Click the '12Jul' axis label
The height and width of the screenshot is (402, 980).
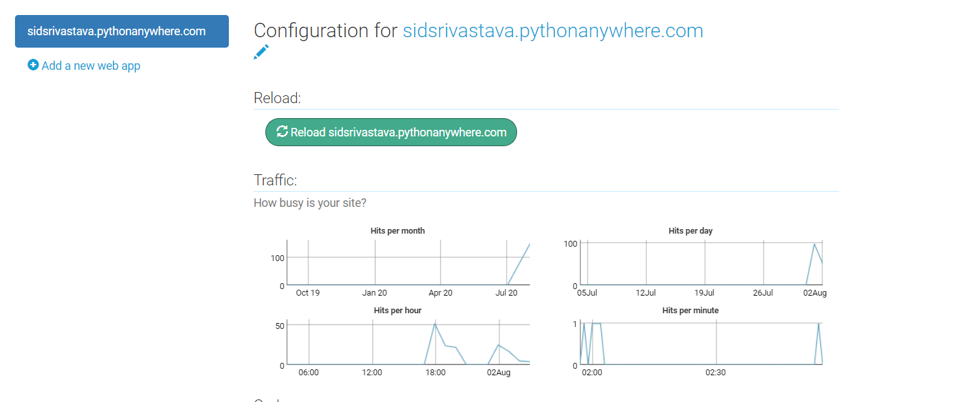(646, 293)
